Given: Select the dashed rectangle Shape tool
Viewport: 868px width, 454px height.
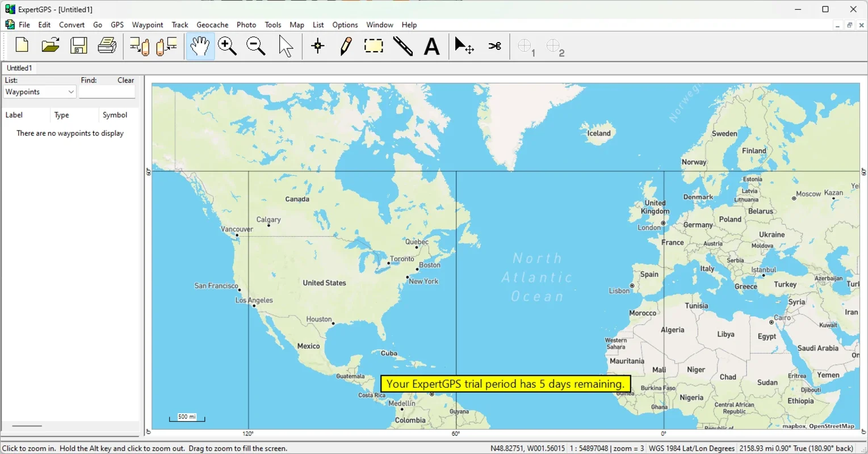Looking at the screenshot, I should [374, 46].
